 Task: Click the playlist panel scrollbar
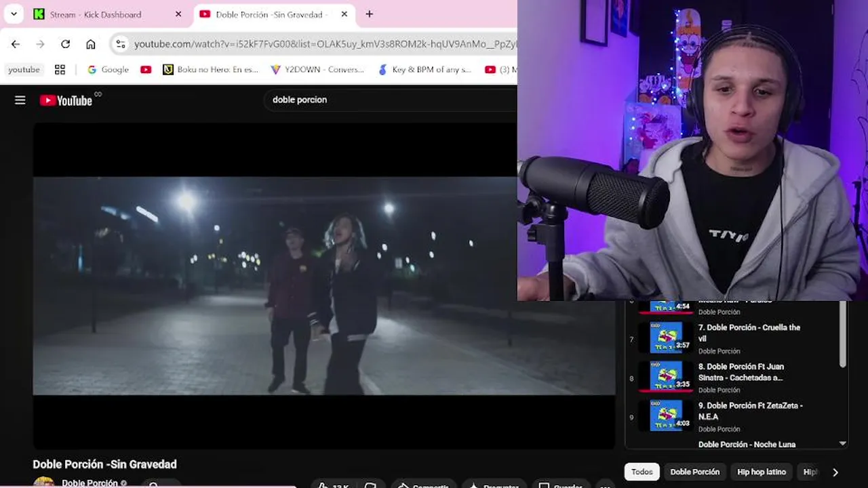[843, 335]
